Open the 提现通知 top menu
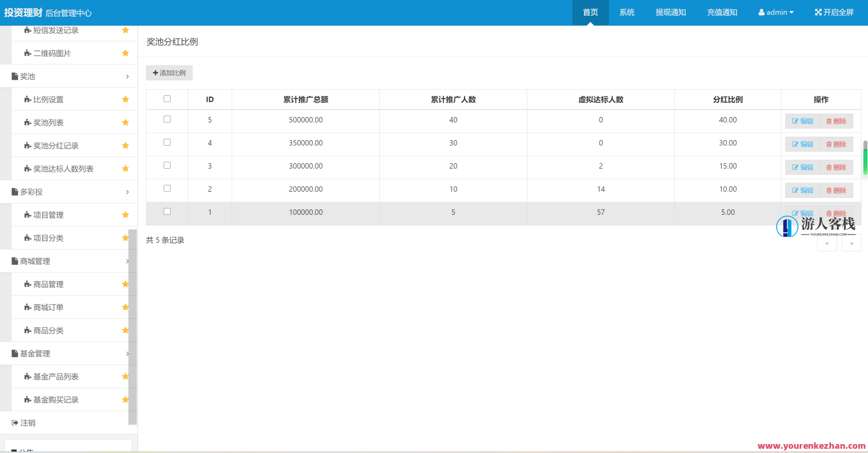868x453 pixels. point(670,12)
